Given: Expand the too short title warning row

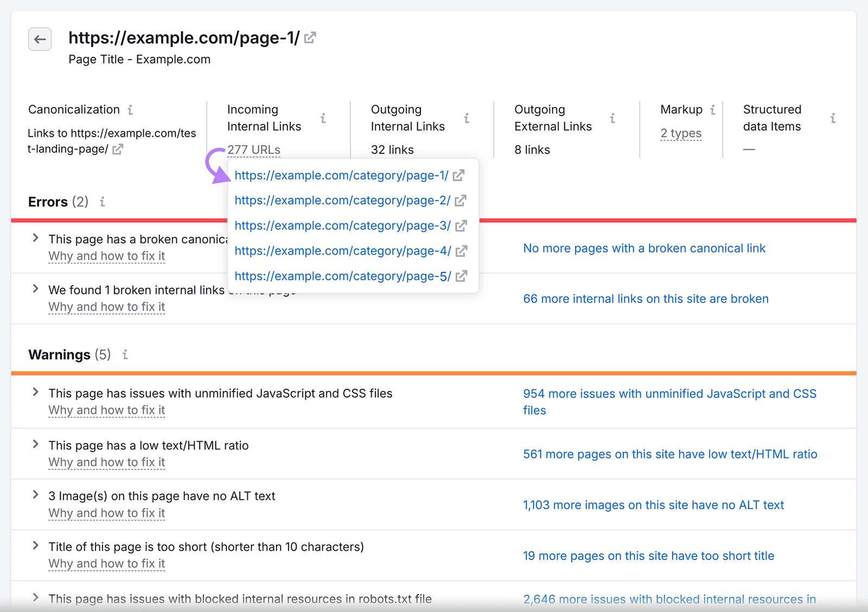Looking at the screenshot, I should [x=35, y=545].
